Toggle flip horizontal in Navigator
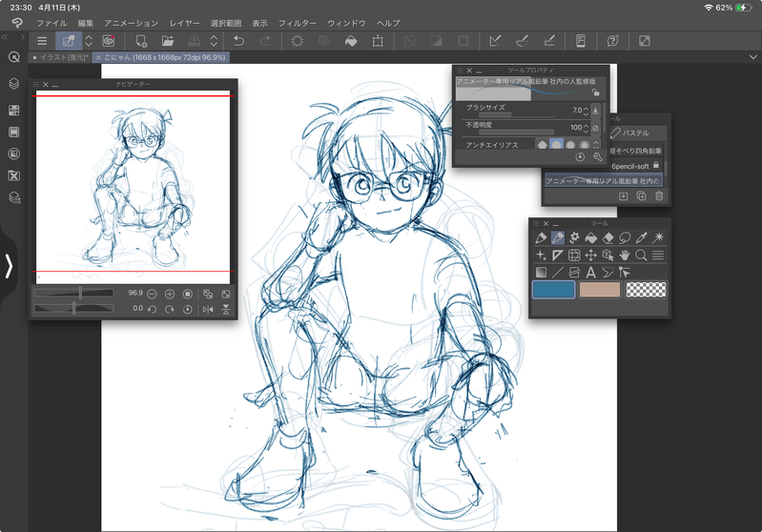Image resolution: width=762 pixels, height=532 pixels. [x=208, y=309]
